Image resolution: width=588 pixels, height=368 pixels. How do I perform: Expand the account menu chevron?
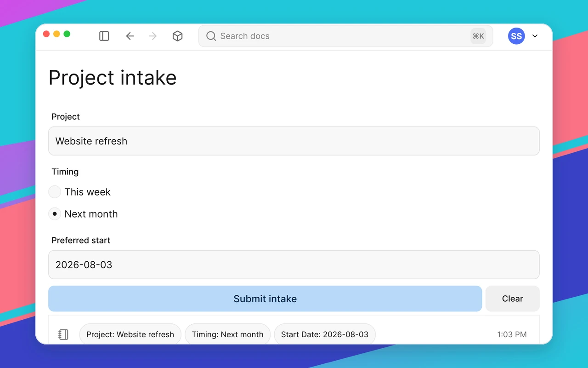535,36
